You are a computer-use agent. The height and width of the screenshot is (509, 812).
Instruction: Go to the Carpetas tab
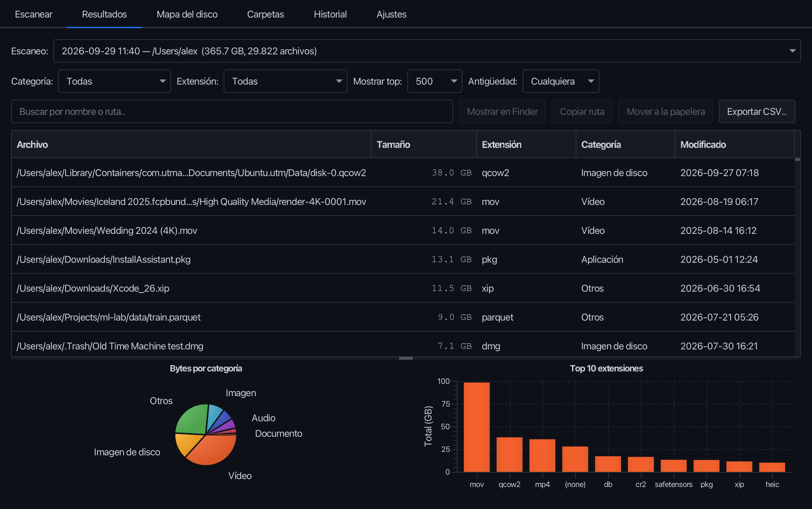[x=265, y=14]
